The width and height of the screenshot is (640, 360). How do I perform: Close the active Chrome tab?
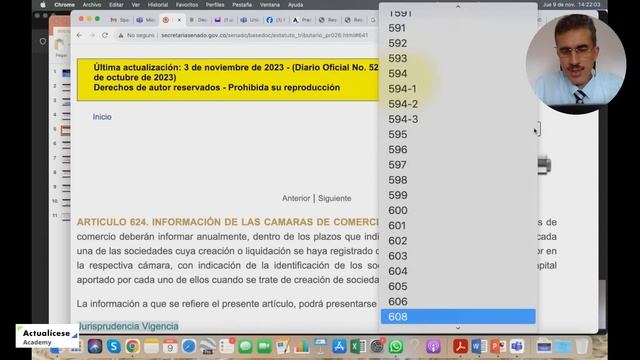(179, 20)
